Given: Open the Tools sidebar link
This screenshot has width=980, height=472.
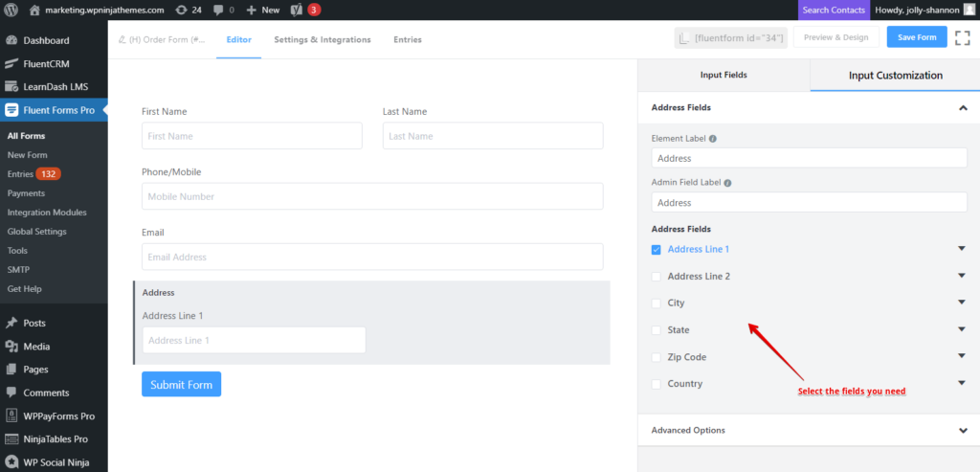Looking at the screenshot, I should pyautogui.click(x=17, y=251).
